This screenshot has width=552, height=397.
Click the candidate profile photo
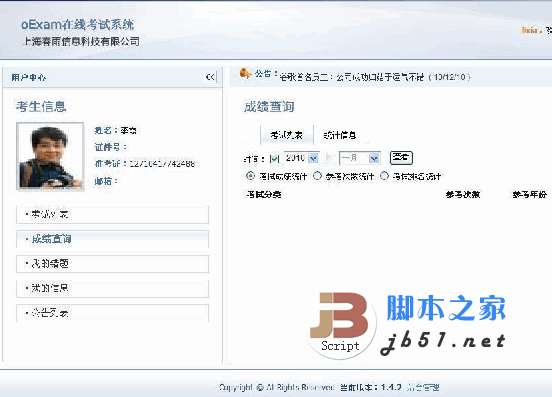[x=50, y=156]
